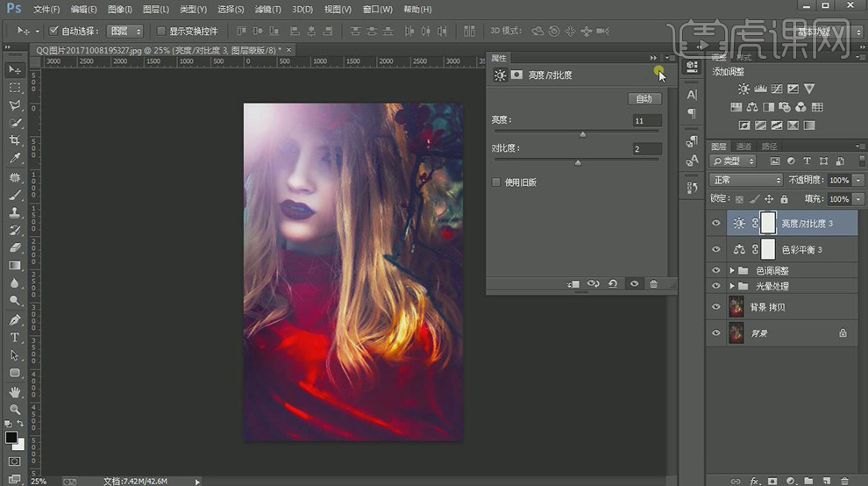Click the reset adjustment icon in Properties panel

(x=612, y=284)
